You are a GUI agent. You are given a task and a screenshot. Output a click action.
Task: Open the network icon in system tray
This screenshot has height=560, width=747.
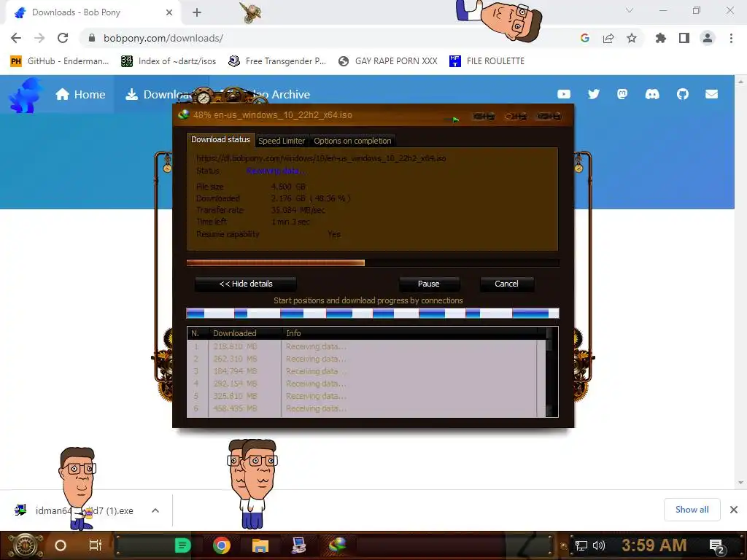tap(581, 545)
